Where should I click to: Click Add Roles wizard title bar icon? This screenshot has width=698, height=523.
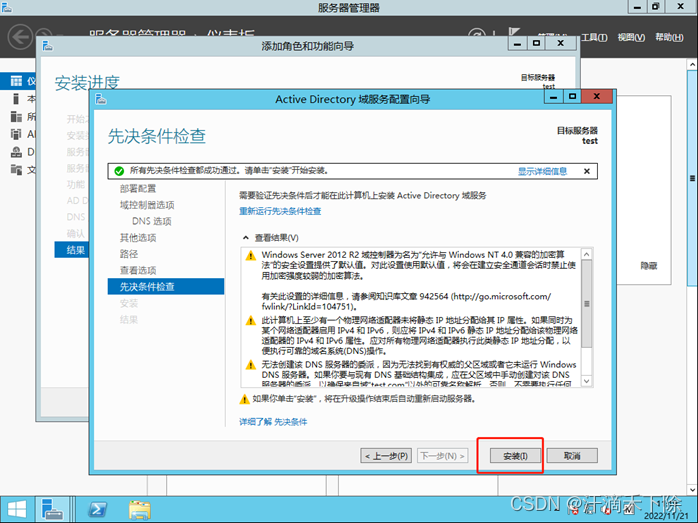[48, 46]
